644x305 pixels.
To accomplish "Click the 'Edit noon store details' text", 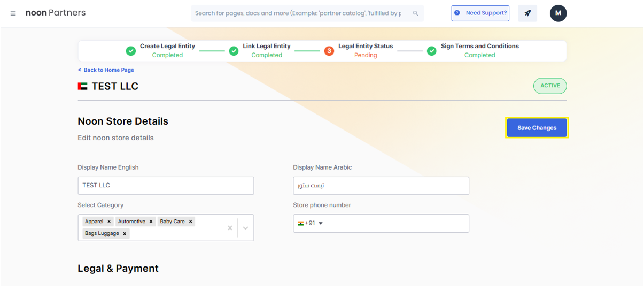I will click(115, 138).
